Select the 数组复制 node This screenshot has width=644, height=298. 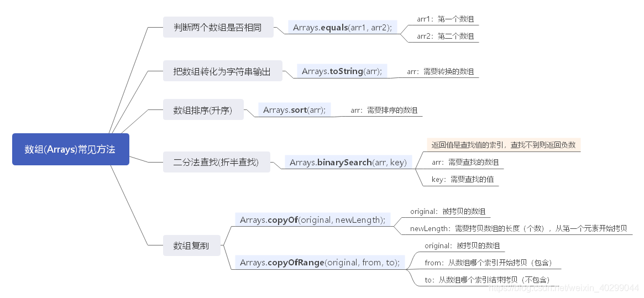191,246
